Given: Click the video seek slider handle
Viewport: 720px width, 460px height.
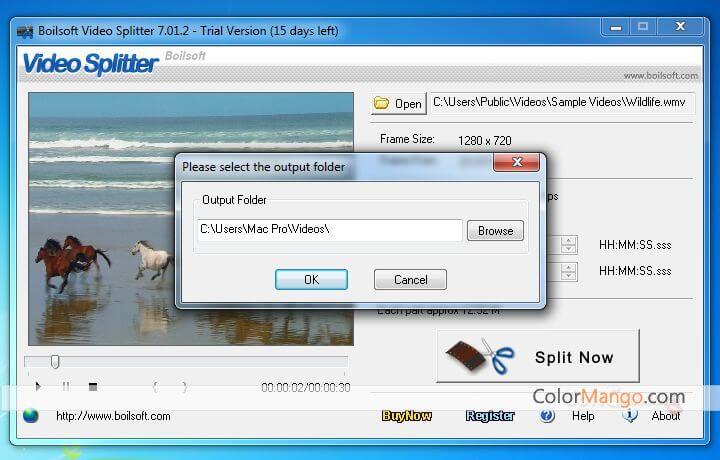Looking at the screenshot, I should point(55,361).
